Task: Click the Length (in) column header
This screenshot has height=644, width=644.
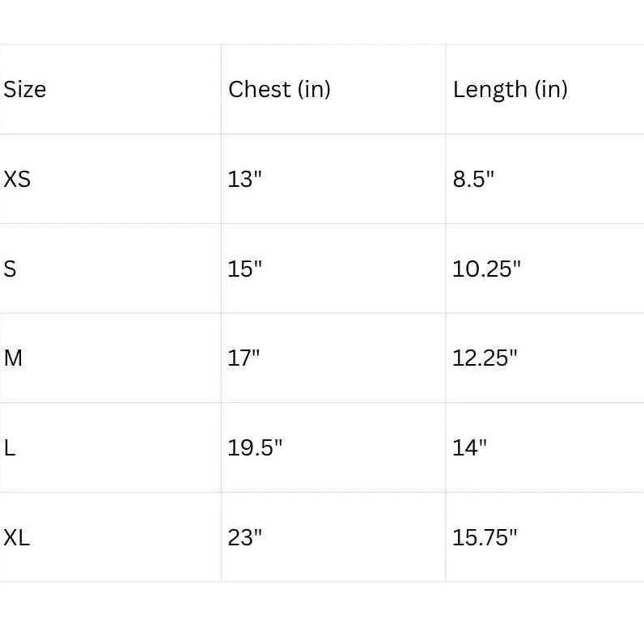Action: (x=511, y=90)
